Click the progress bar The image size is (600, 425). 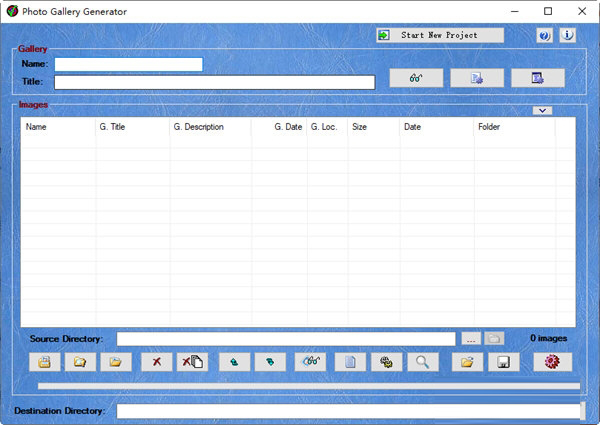(x=309, y=386)
